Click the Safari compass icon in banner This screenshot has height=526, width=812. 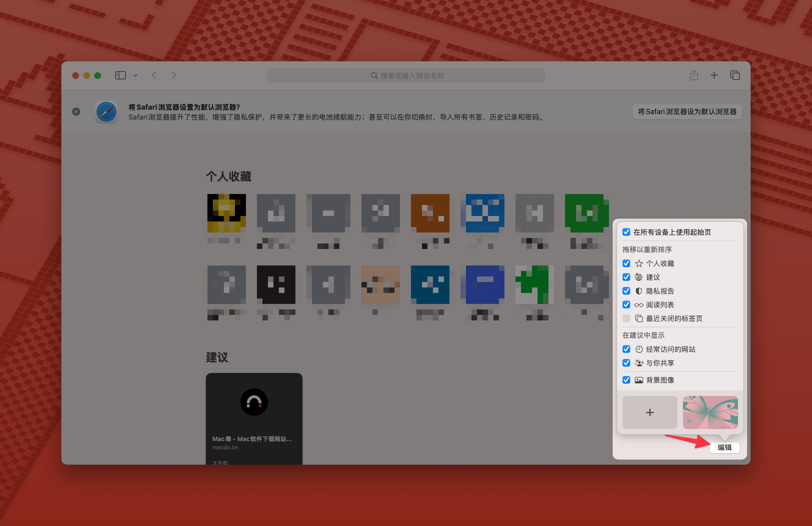pos(106,112)
